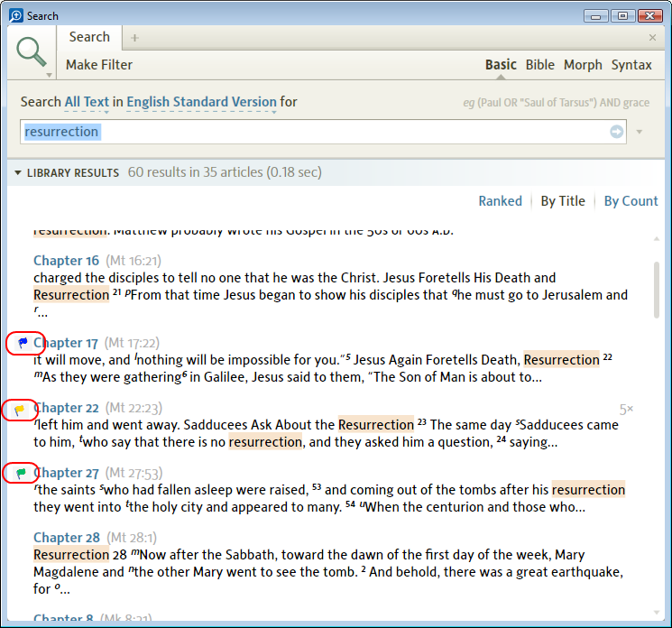
Task: Maximize the Search window
Action: (x=622, y=16)
